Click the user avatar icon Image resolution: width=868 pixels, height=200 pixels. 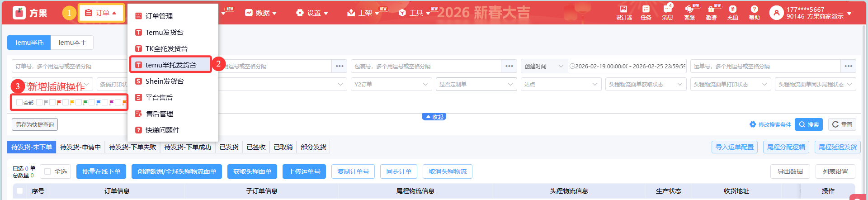click(x=776, y=13)
